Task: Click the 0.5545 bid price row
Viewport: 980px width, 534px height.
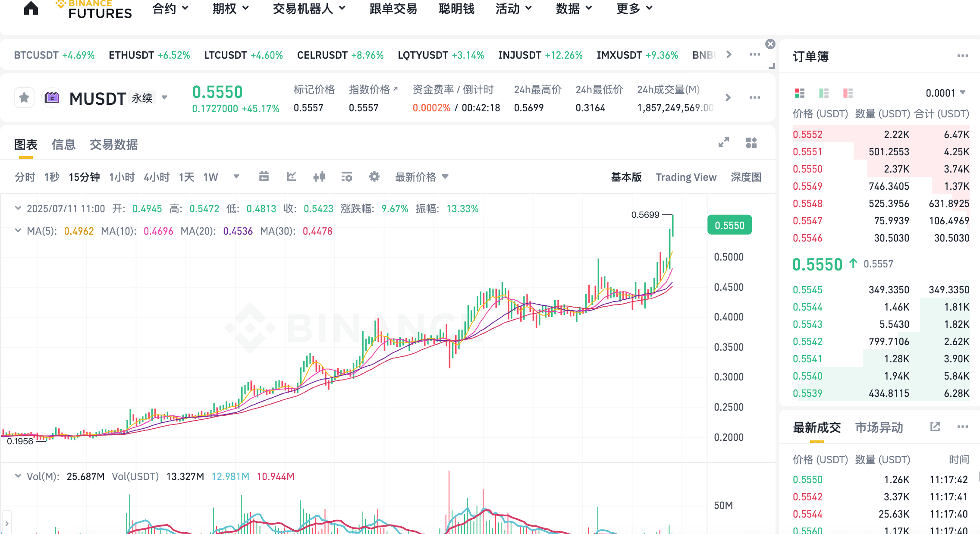Action: click(x=807, y=290)
